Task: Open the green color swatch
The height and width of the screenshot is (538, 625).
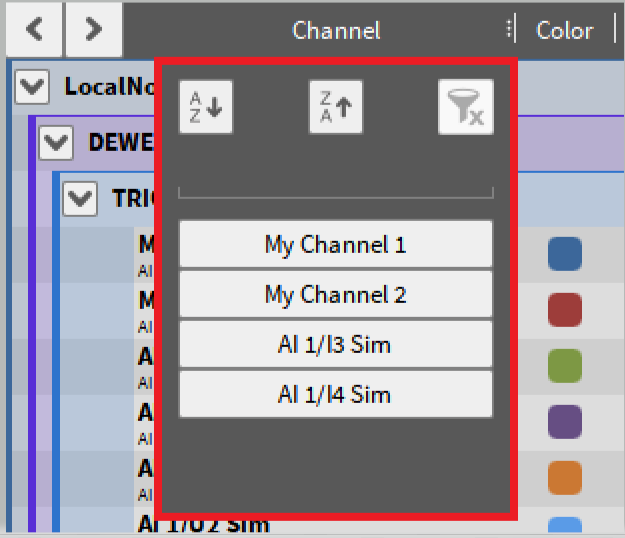Action: (x=565, y=365)
